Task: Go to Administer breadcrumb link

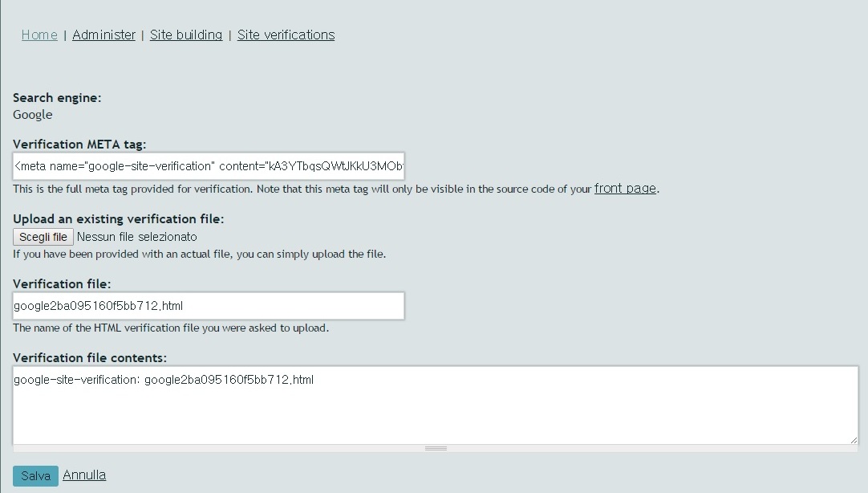Action: click(x=103, y=35)
